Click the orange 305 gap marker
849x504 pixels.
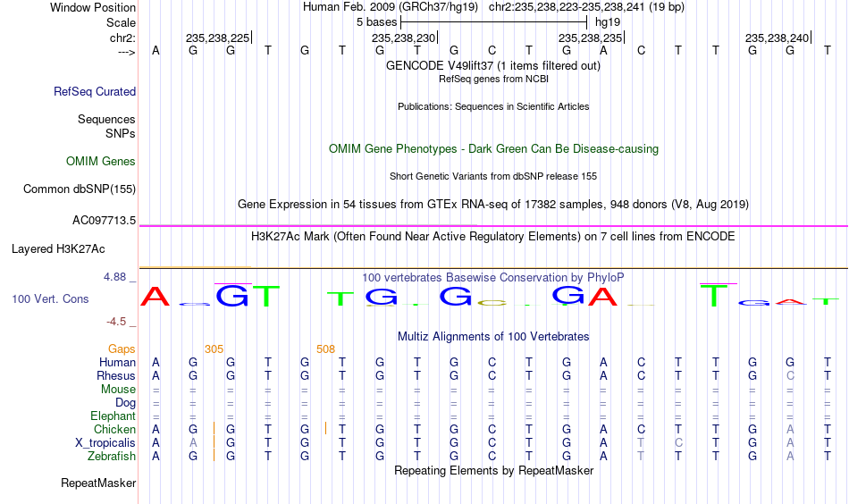214,349
